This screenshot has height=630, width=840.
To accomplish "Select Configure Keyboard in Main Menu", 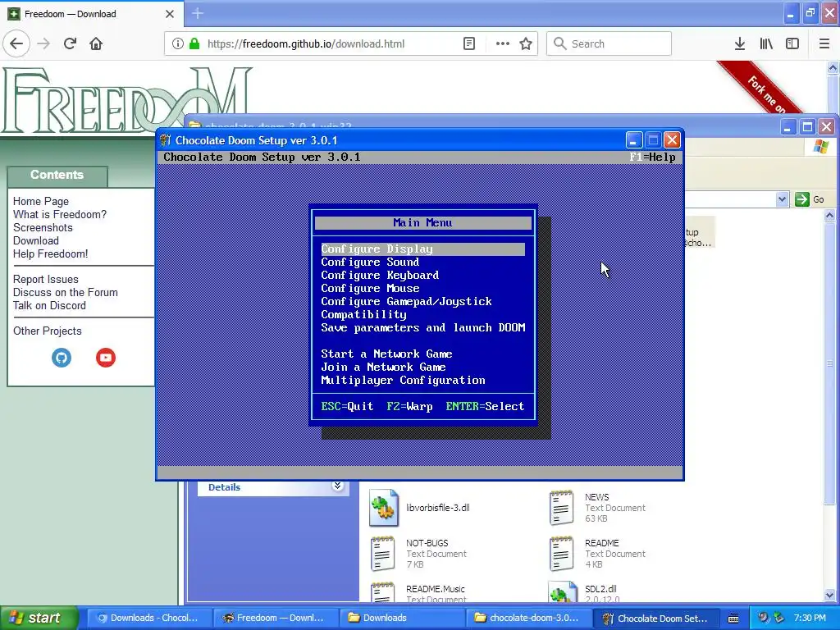I will click(380, 276).
